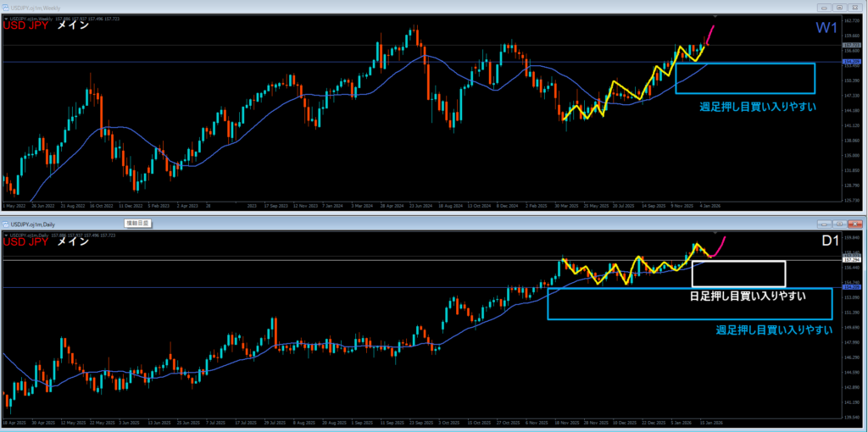
Task: Select the pink arrow line on Weekly chart
Action: coord(709,36)
